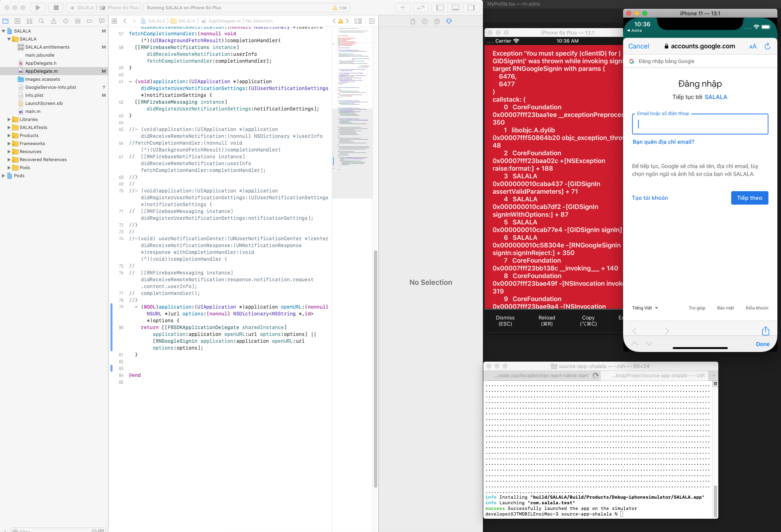Reload the accounts.google.com page in Safari
781x532 pixels.
click(768, 46)
